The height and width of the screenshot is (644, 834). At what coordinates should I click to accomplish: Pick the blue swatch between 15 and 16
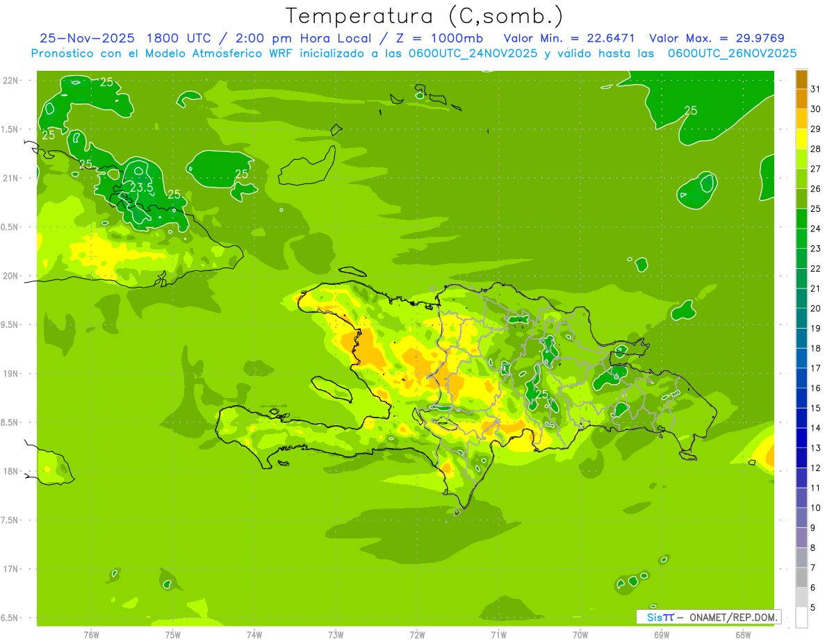(801, 398)
